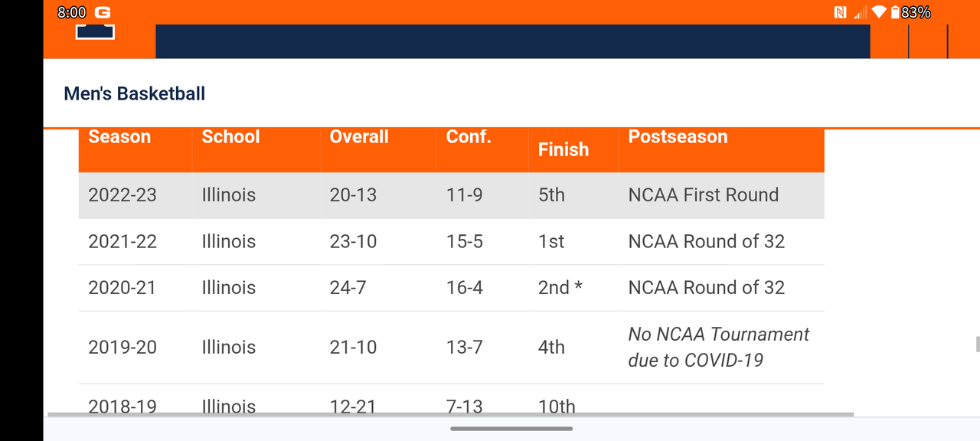Click the table's horizontal scrollbar
The width and height of the screenshot is (980, 441).
[x=450, y=414]
